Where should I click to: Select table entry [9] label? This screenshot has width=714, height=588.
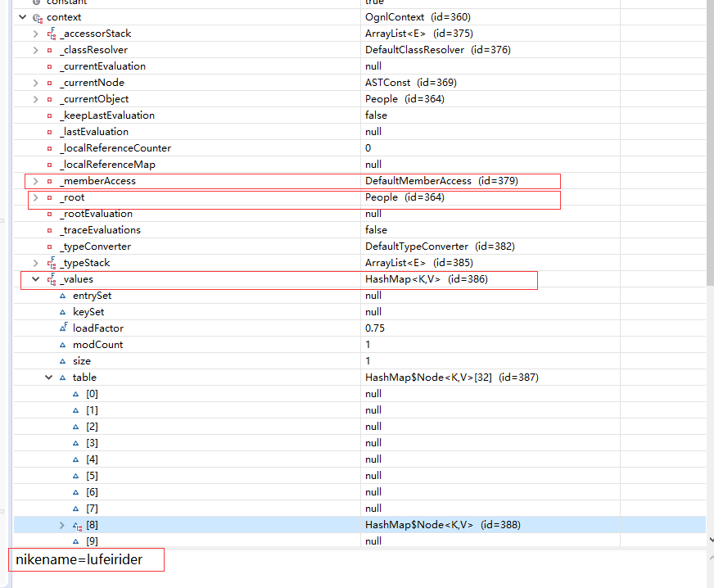(92, 541)
